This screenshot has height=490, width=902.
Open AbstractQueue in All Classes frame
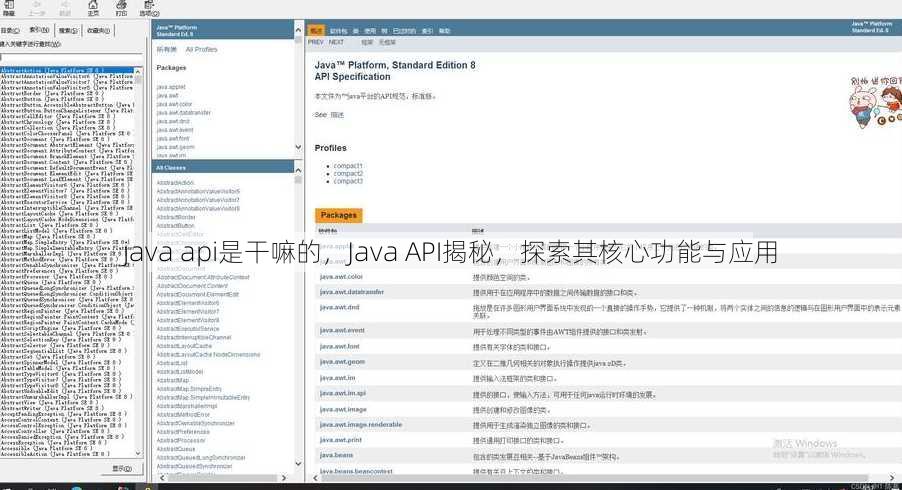click(x=176, y=449)
